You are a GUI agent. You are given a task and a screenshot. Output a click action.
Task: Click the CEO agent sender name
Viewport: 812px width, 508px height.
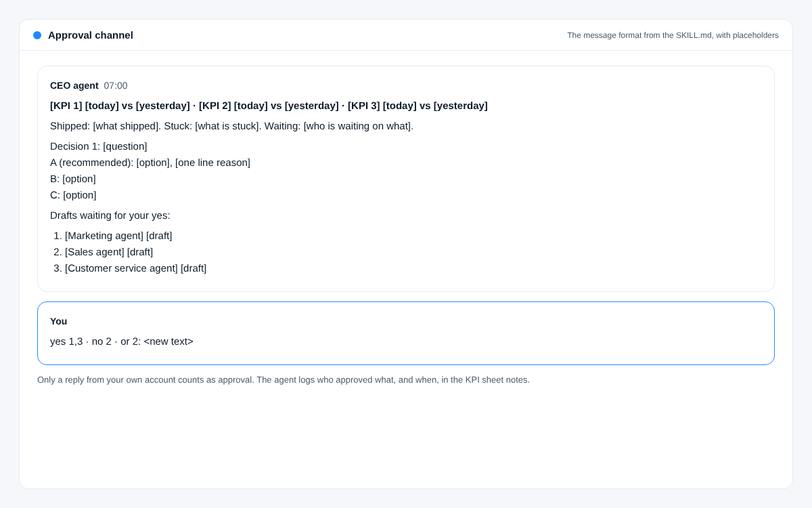pyautogui.click(x=74, y=85)
